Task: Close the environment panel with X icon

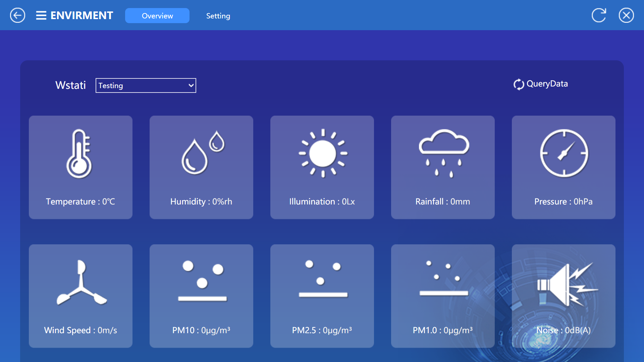Action: 626,15
